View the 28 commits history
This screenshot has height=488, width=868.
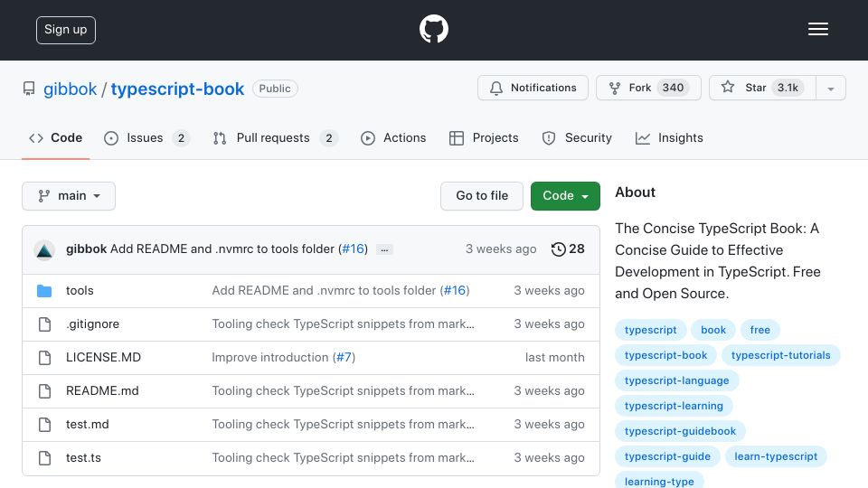coord(568,249)
